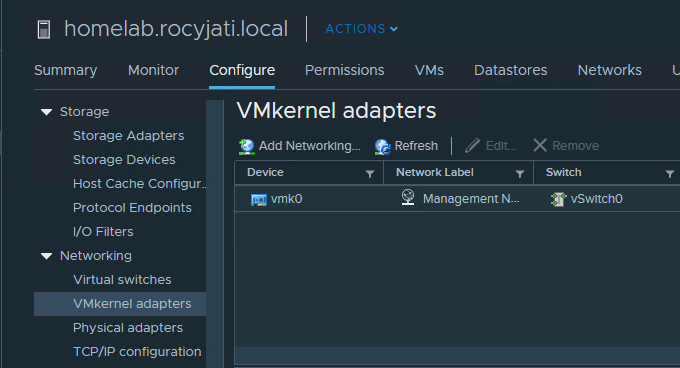The height and width of the screenshot is (368, 680).
Task: Click the Management N... network label
Action: [471, 199]
